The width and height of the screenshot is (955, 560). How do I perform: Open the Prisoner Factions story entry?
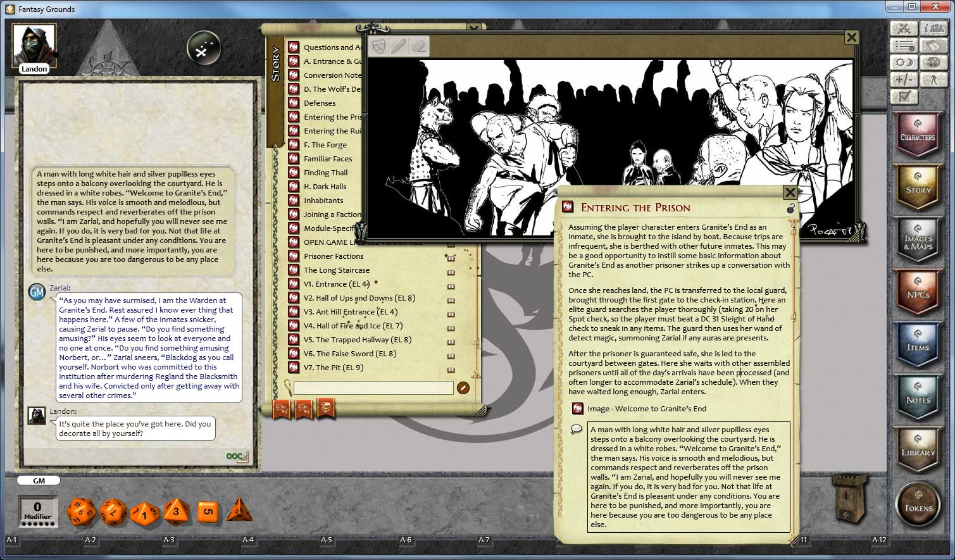click(x=332, y=256)
